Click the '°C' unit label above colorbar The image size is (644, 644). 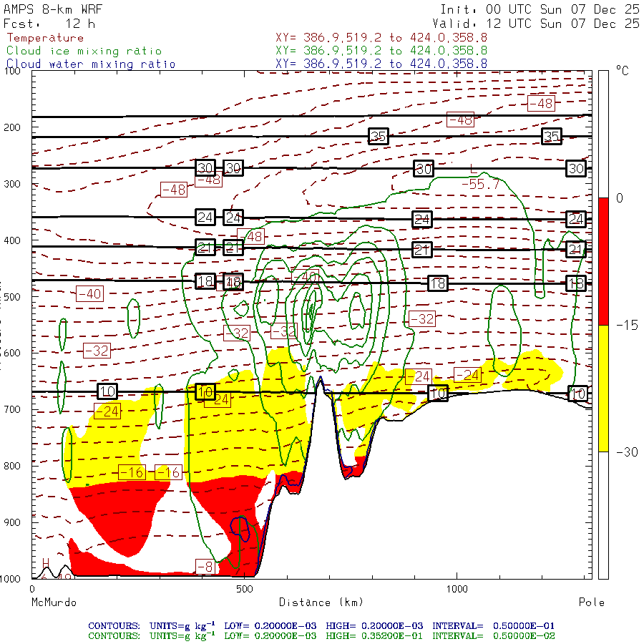point(622,71)
